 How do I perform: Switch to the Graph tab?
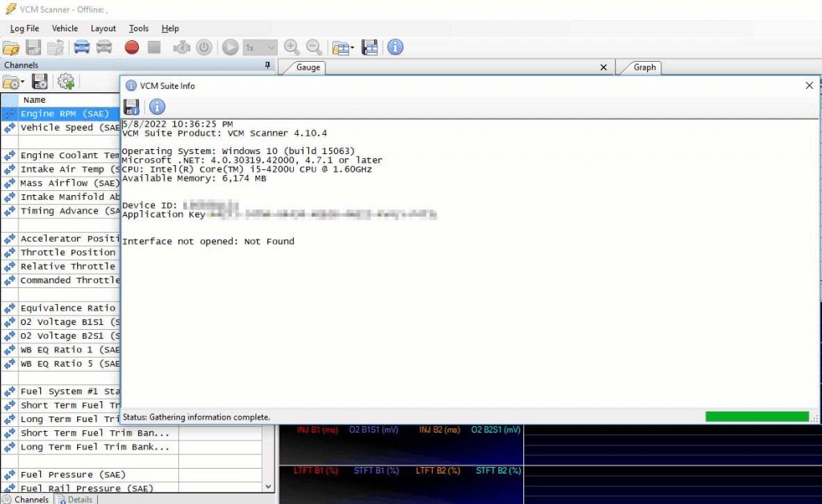[x=645, y=67]
